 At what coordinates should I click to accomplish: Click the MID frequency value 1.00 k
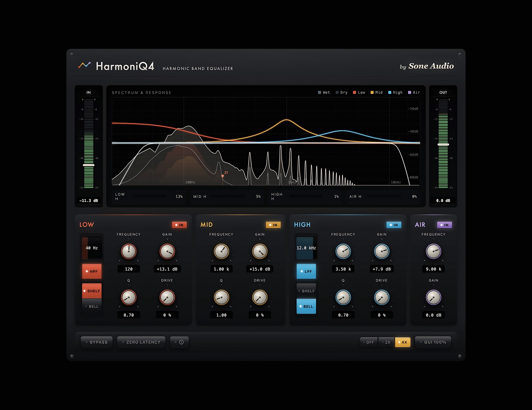pyautogui.click(x=221, y=269)
